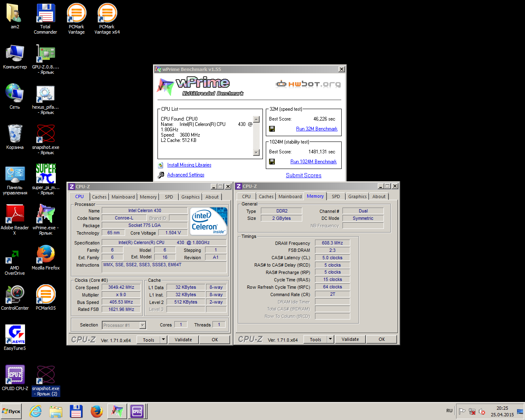The width and height of the screenshot is (525, 420).
Task: Click Total Commander floppy taskbar icon
Action: point(76,411)
